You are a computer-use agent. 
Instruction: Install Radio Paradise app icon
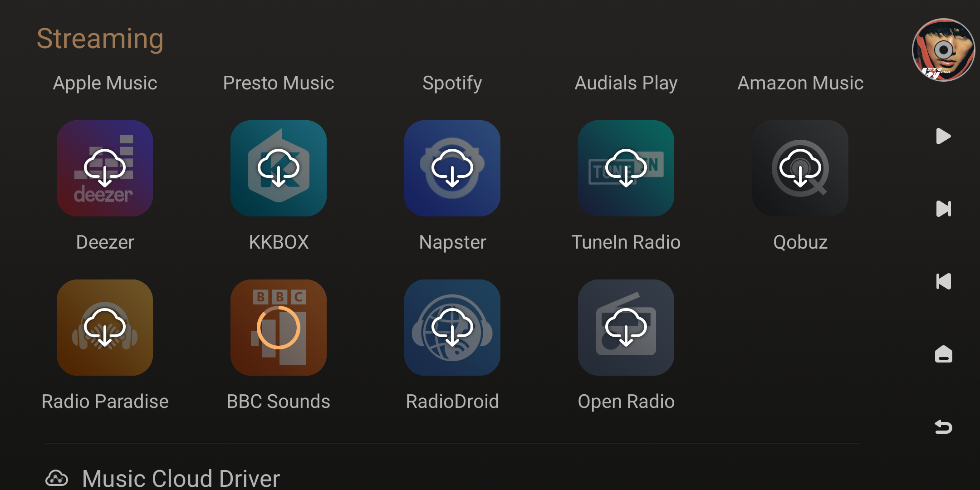105,328
